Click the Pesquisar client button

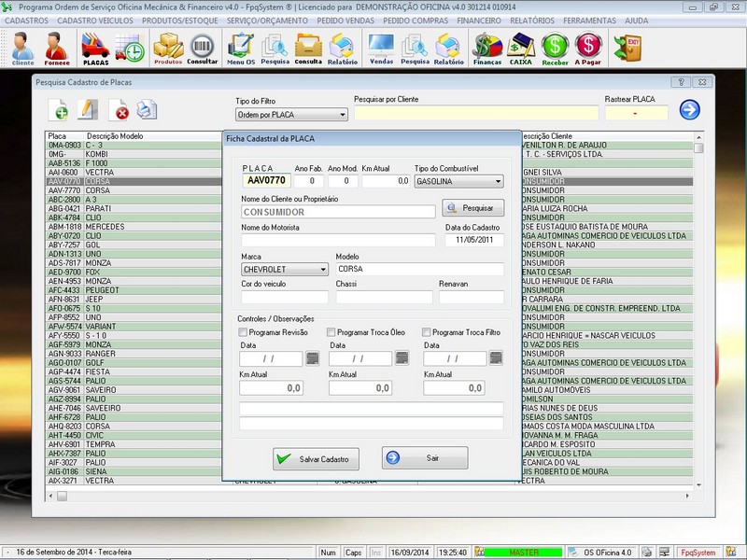tap(473, 208)
